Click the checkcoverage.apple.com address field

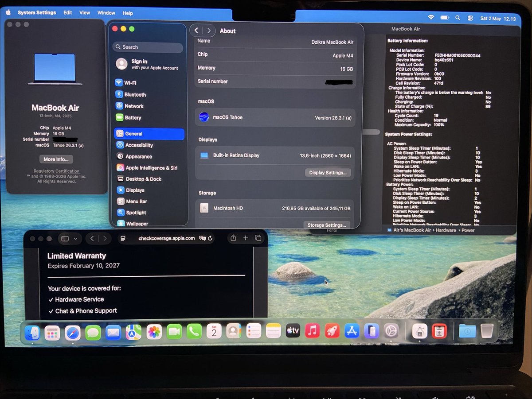(166, 238)
